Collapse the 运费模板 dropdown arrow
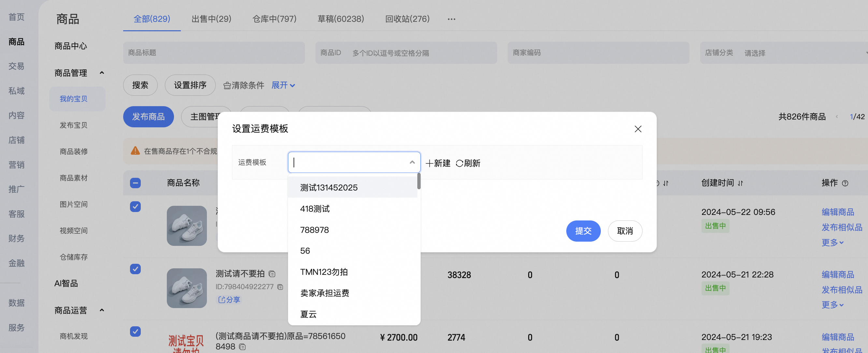Screen dimensions: 868x353 click(x=412, y=162)
